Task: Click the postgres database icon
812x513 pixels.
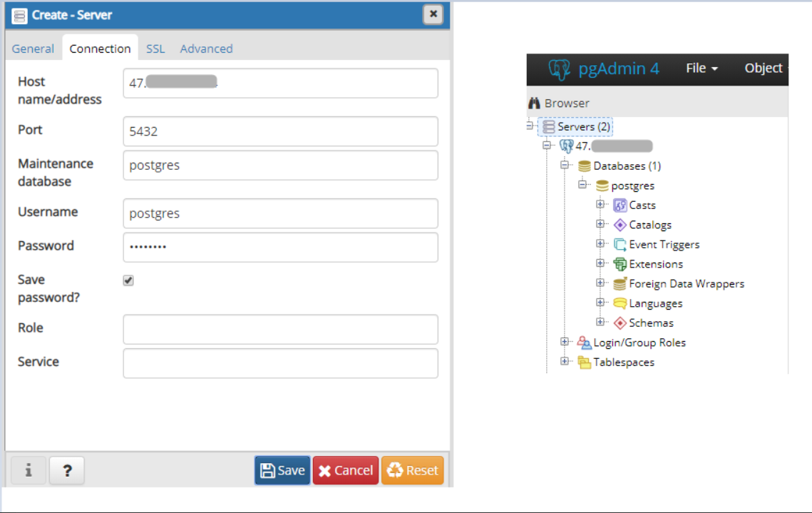Action: [x=602, y=186]
